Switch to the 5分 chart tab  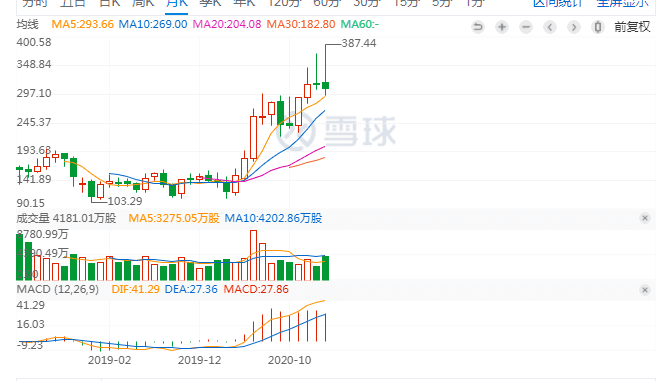click(x=441, y=3)
